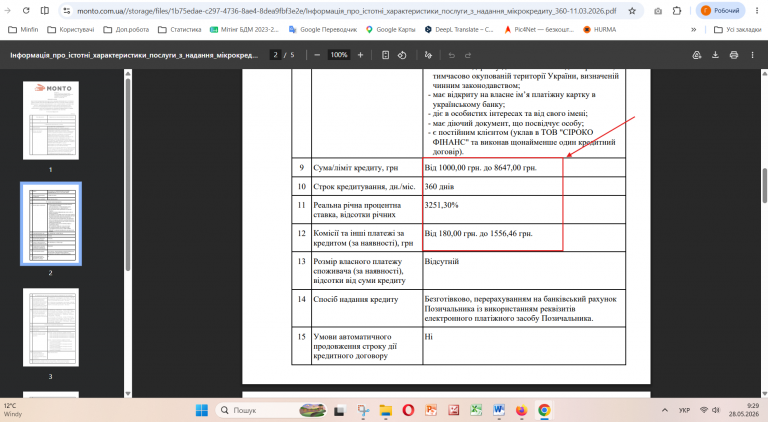Select page 2 thumbnail
Image resolution: width=768 pixels, height=422 pixels.
(50, 224)
